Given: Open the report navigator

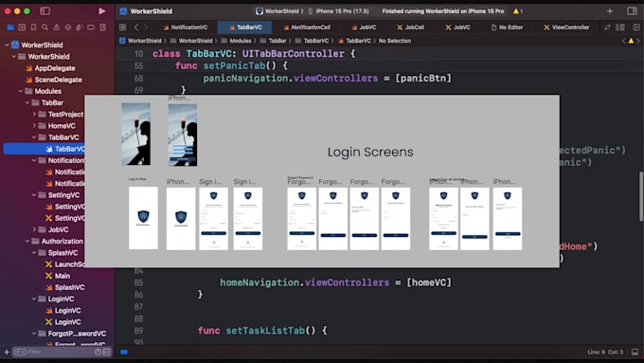Looking at the screenshot, I should coord(102,27).
